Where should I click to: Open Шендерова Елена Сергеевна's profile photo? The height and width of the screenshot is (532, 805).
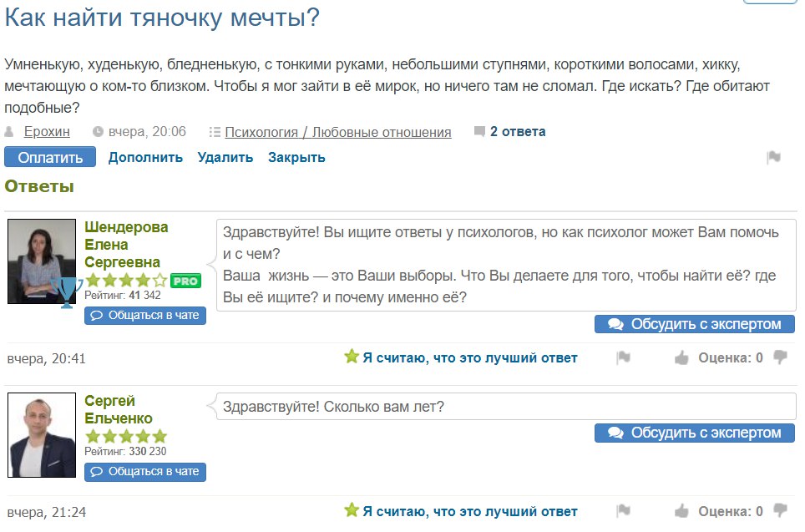(42, 261)
